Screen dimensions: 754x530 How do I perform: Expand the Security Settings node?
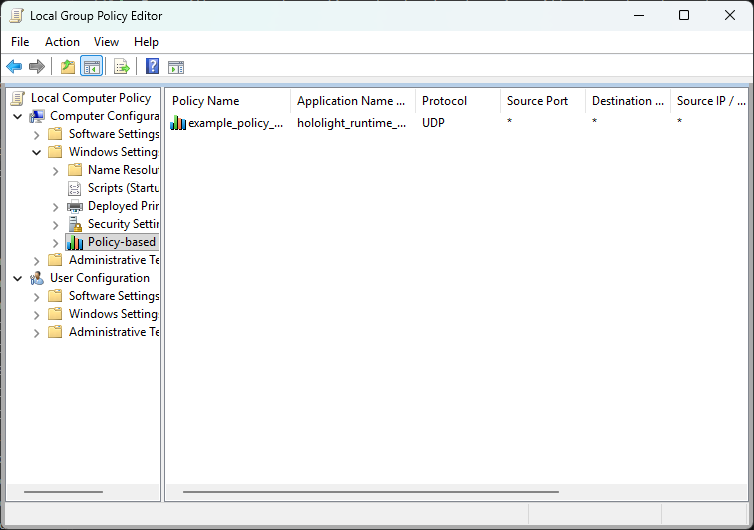click(55, 225)
